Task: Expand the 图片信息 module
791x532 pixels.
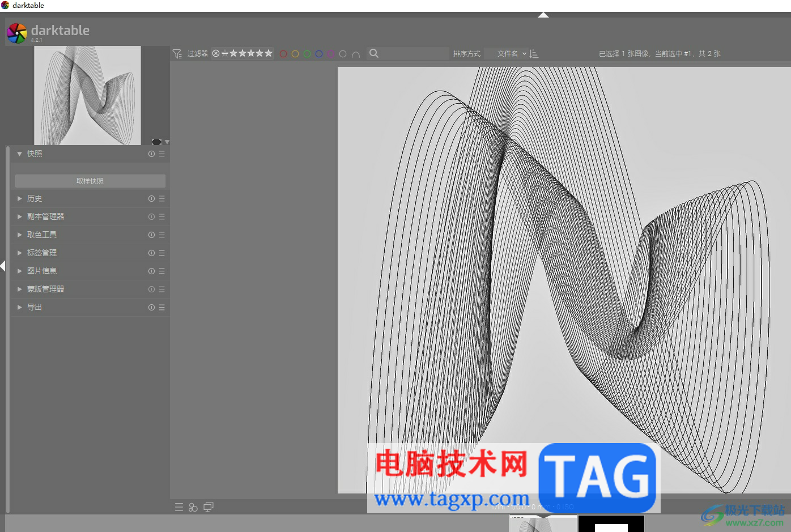Action: 19,271
